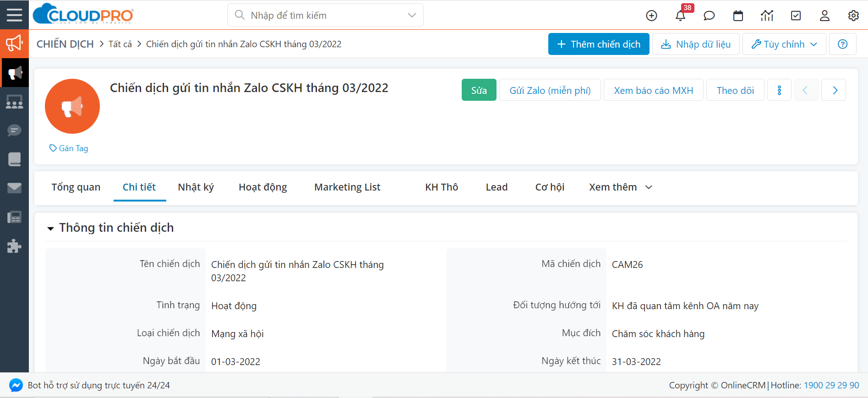Image resolution: width=868 pixels, height=398 pixels.
Task: Open the tasks checkbox icon
Action: pos(796,16)
